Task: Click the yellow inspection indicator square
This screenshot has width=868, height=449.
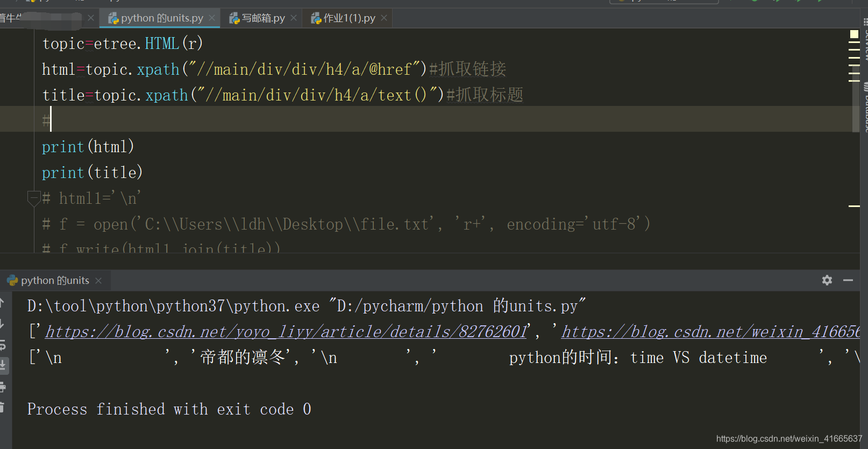Action: (x=854, y=34)
